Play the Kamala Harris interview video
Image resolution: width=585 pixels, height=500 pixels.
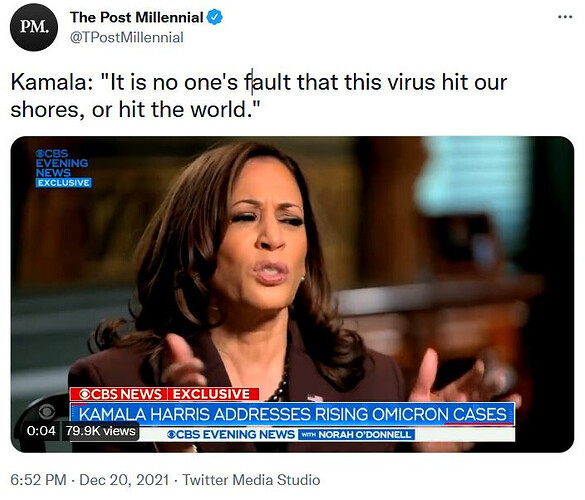[x=292, y=294]
